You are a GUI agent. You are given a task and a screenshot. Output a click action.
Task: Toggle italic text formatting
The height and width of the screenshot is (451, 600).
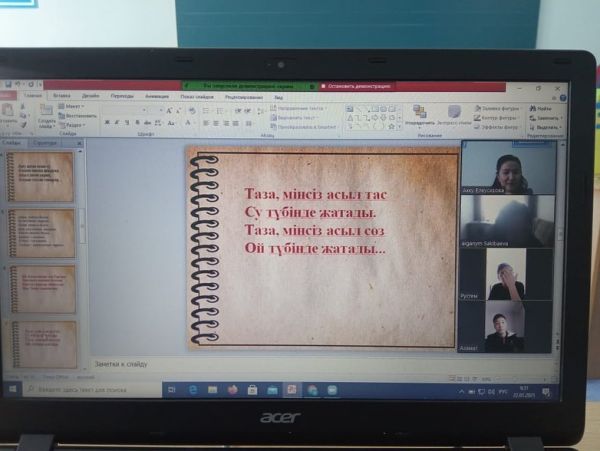115,122
